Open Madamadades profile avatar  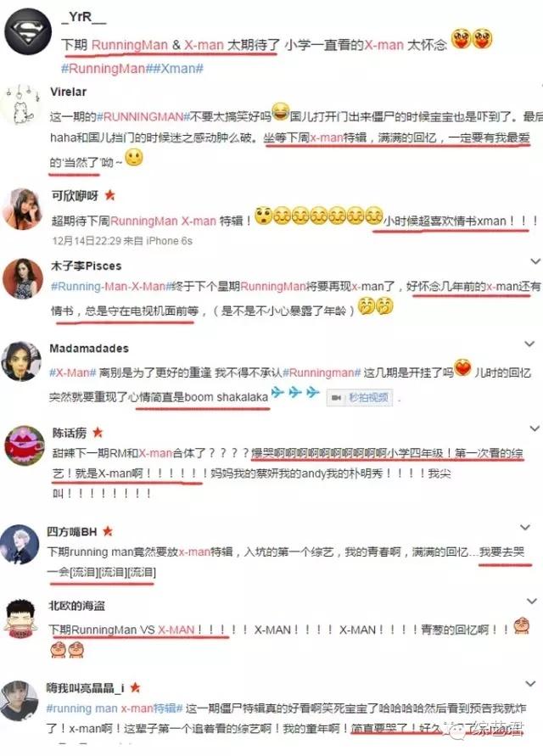(20, 361)
